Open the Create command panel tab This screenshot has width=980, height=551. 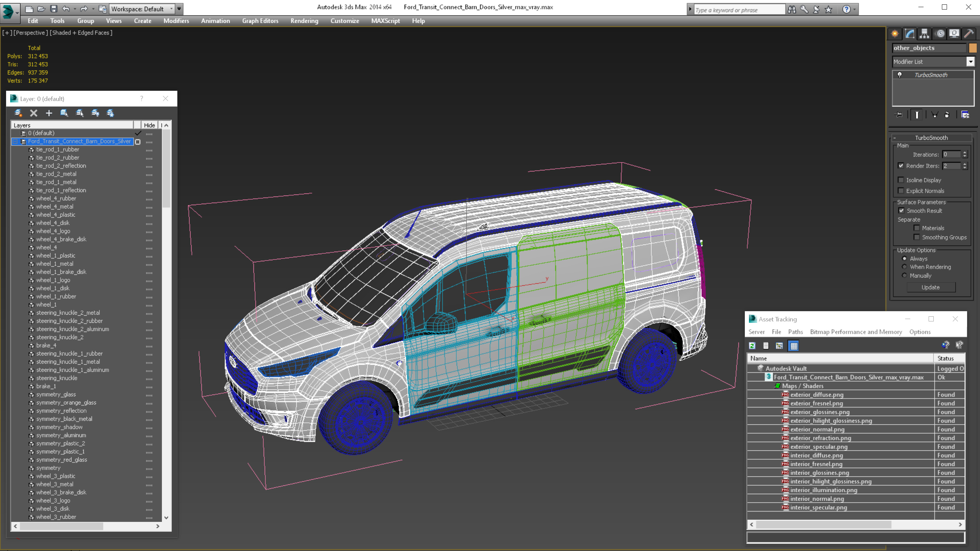[895, 33]
